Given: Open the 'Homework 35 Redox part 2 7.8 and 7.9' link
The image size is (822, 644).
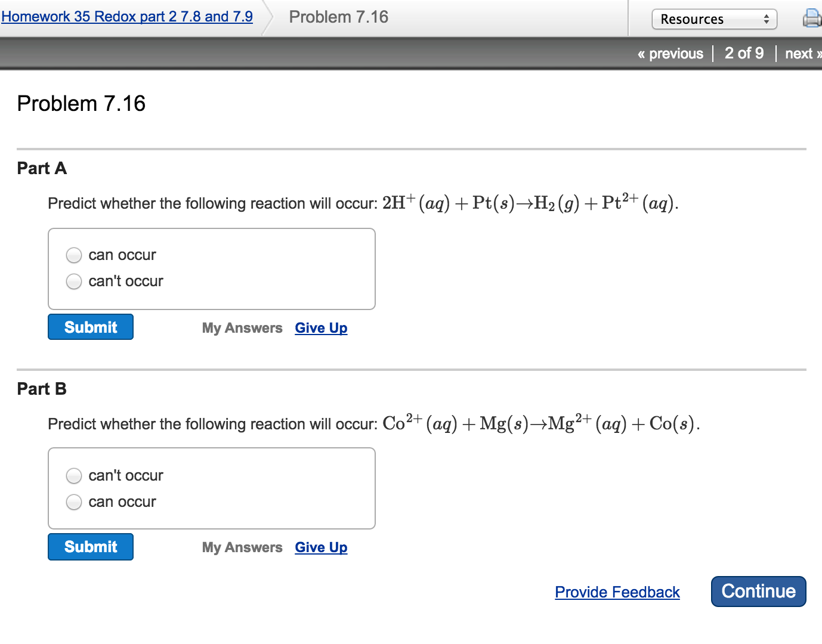Looking at the screenshot, I should pyautogui.click(x=127, y=16).
